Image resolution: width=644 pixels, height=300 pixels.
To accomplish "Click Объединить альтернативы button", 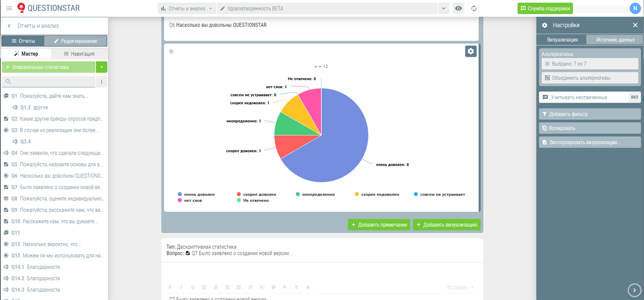I will point(590,78).
